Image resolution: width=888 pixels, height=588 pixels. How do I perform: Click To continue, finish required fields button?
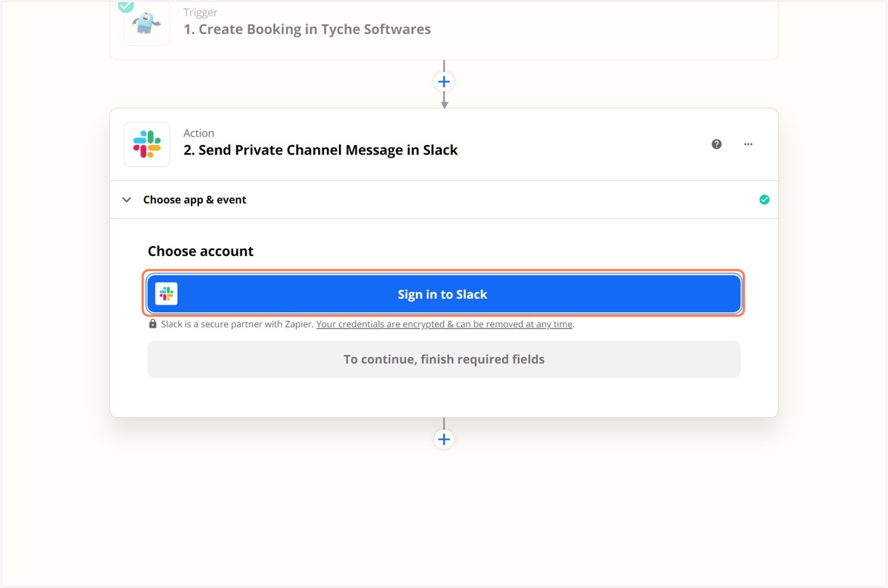(x=444, y=359)
